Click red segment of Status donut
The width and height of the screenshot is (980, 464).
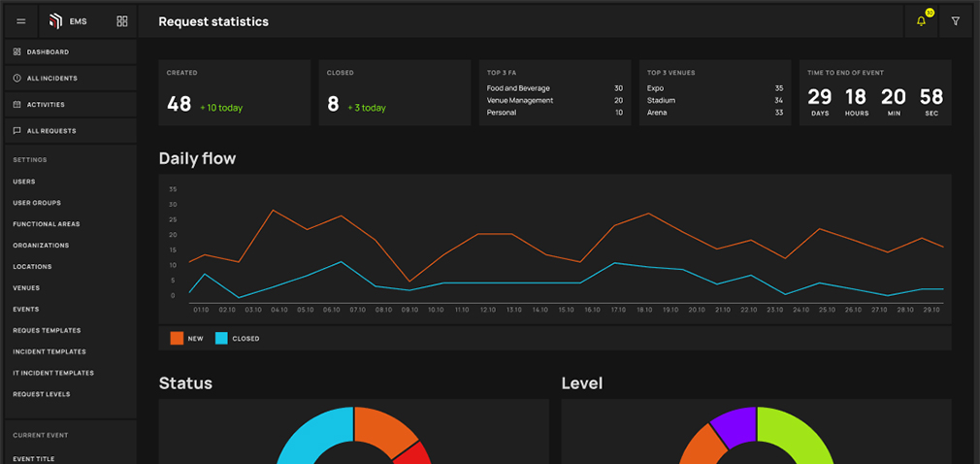415,454
